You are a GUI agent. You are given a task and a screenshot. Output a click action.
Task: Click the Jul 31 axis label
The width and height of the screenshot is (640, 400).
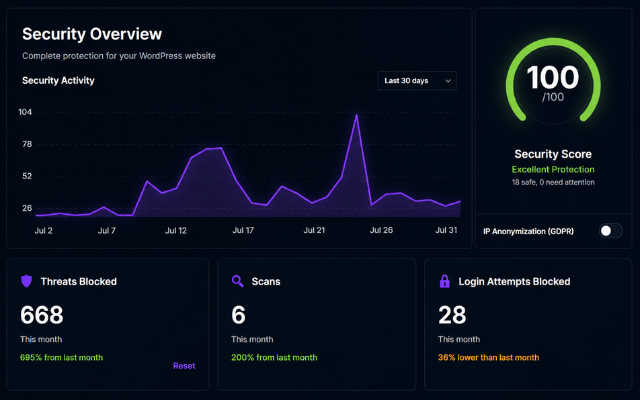coord(446,231)
